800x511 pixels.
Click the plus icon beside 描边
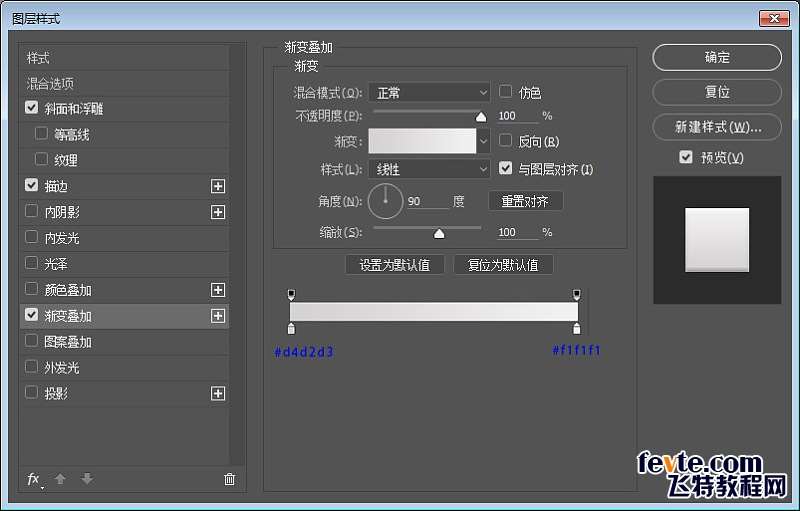[218, 186]
